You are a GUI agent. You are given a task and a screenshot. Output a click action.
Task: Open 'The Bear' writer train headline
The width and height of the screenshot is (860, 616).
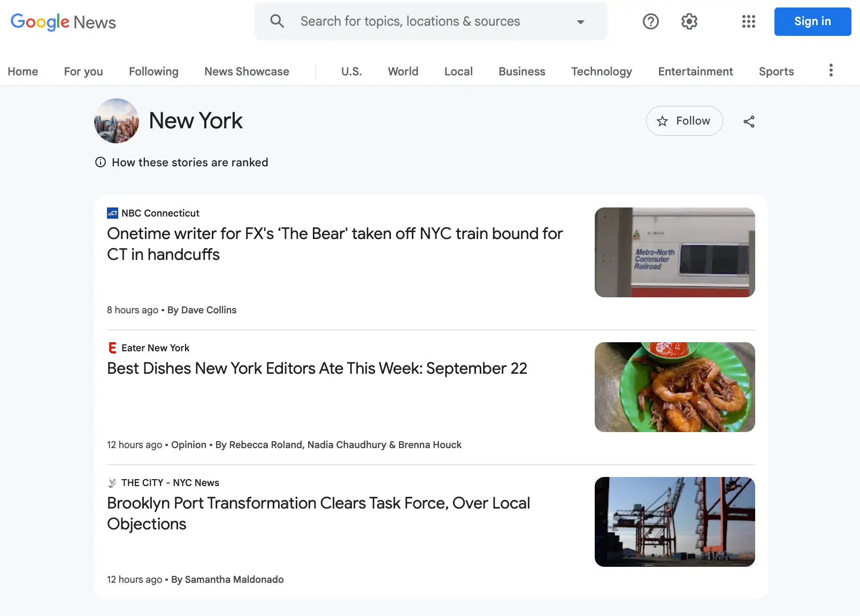335,244
